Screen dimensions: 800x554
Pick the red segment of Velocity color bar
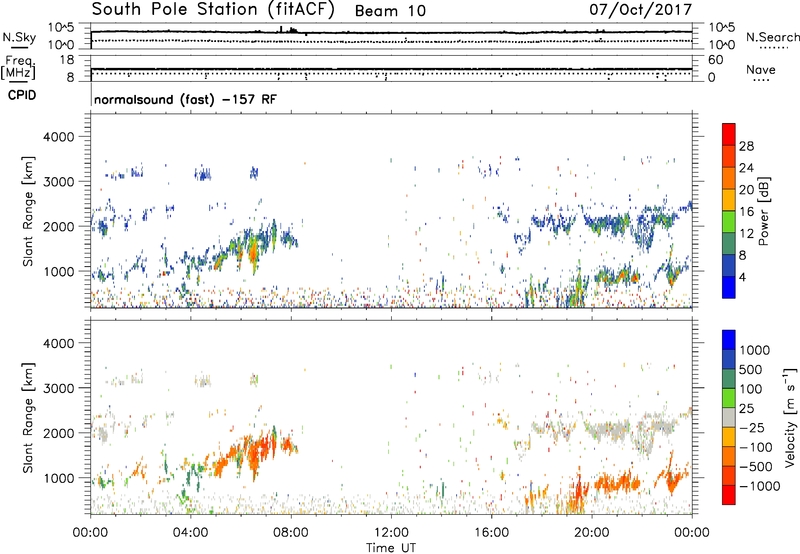tap(729, 495)
